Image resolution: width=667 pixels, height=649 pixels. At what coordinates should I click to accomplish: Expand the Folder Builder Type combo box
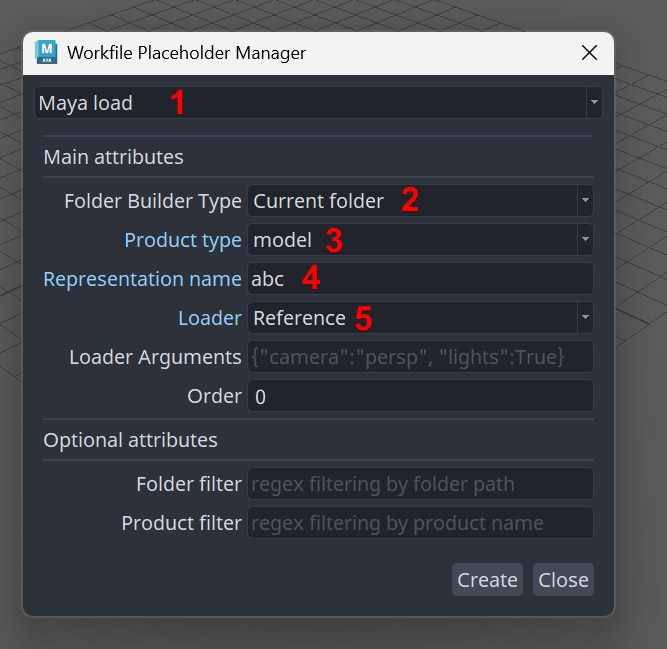[x=420, y=201]
